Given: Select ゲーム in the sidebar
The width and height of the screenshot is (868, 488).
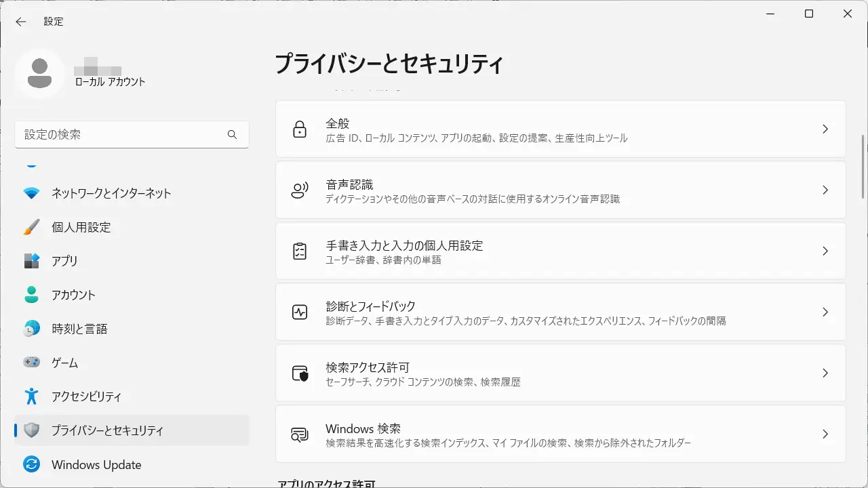Looking at the screenshot, I should tap(132, 363).
